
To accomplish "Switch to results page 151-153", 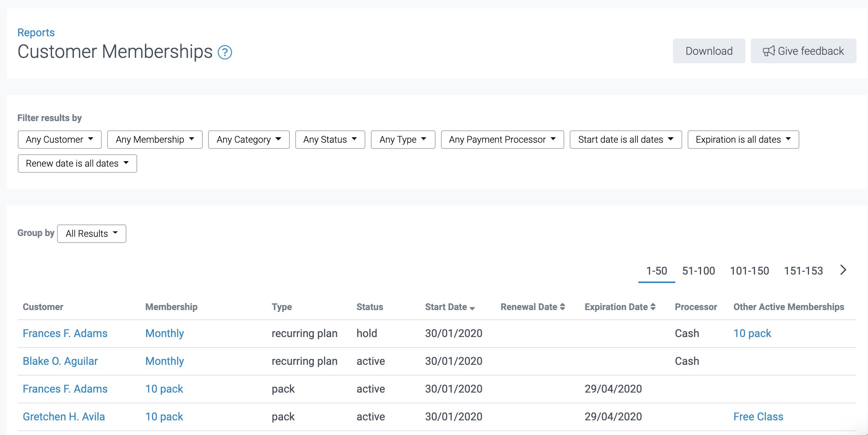I will click(803, 271).
